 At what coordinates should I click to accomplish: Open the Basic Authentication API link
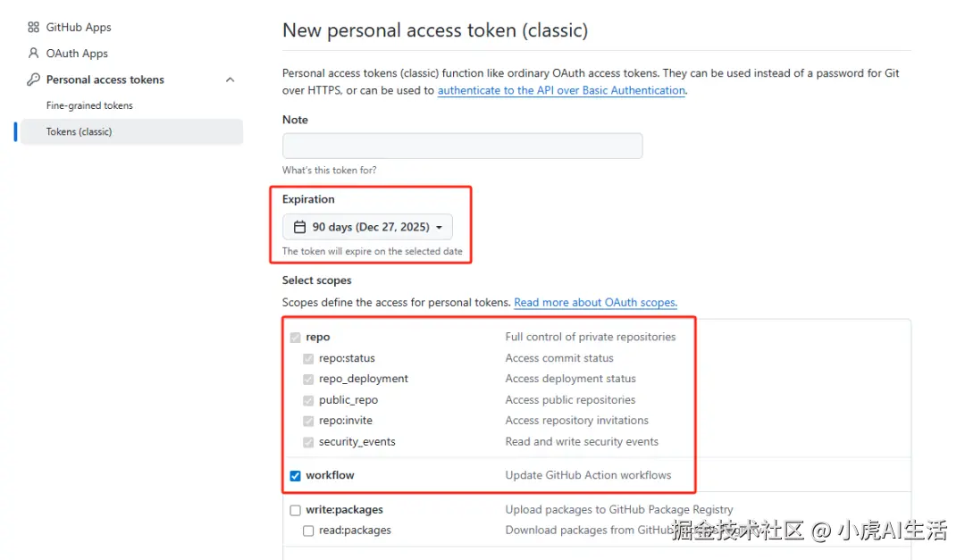pos(561,90)
